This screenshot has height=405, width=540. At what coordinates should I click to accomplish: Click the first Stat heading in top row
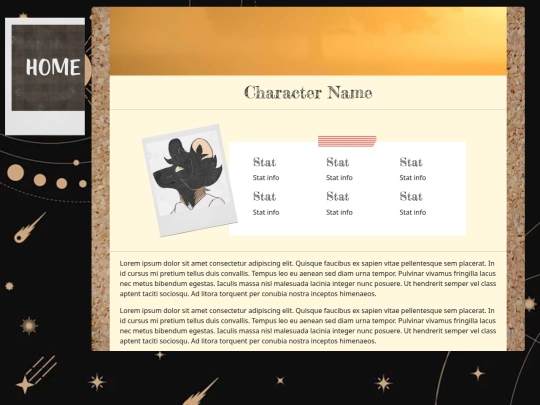[264, 162]
